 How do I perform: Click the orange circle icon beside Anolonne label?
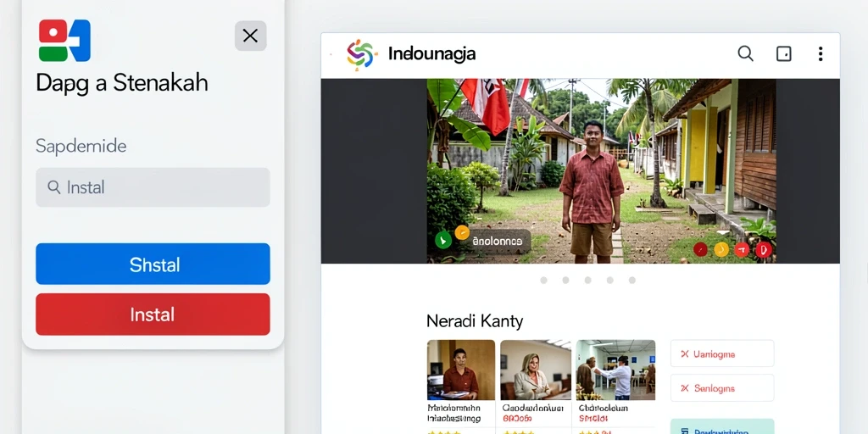(x=462, y=232)
